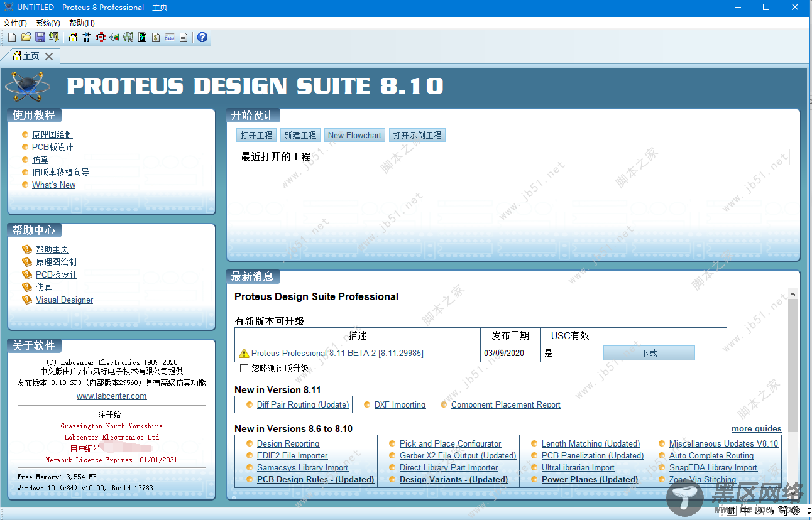Open the 系统(Y) menu
This screenshot has width=812, height=520.
coord(48,23)
